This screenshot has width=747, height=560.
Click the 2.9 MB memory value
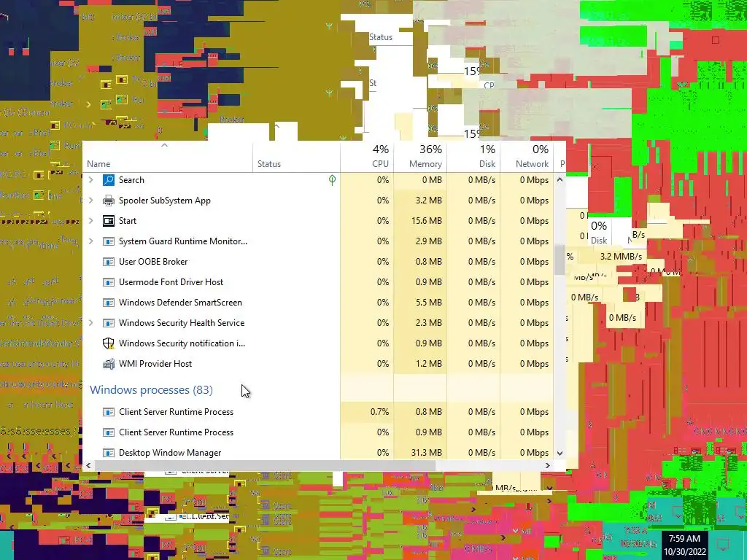point(429,241)
